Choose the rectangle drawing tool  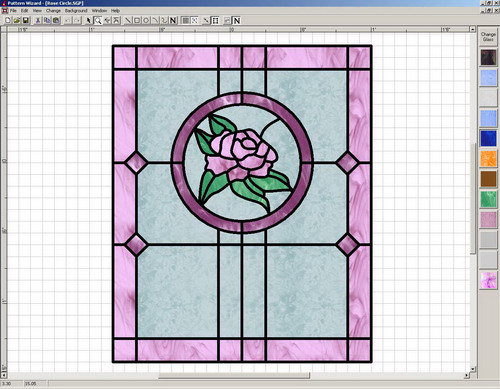137,21
